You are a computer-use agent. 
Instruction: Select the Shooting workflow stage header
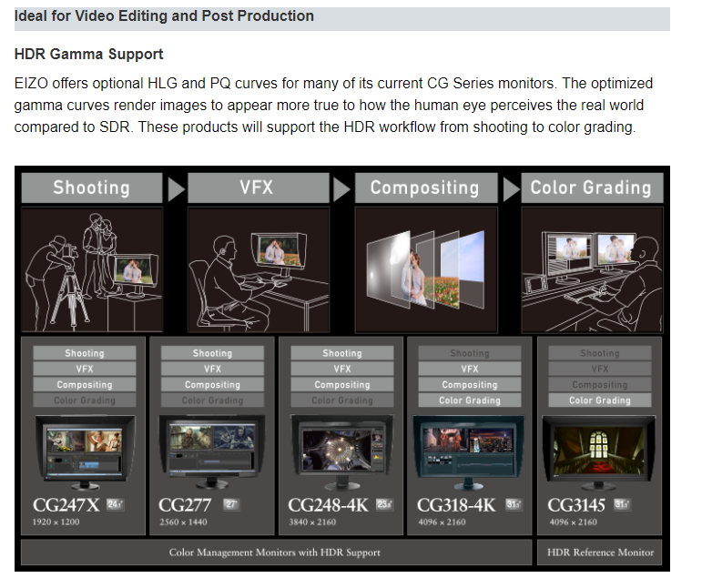click(x=92, y=188)
